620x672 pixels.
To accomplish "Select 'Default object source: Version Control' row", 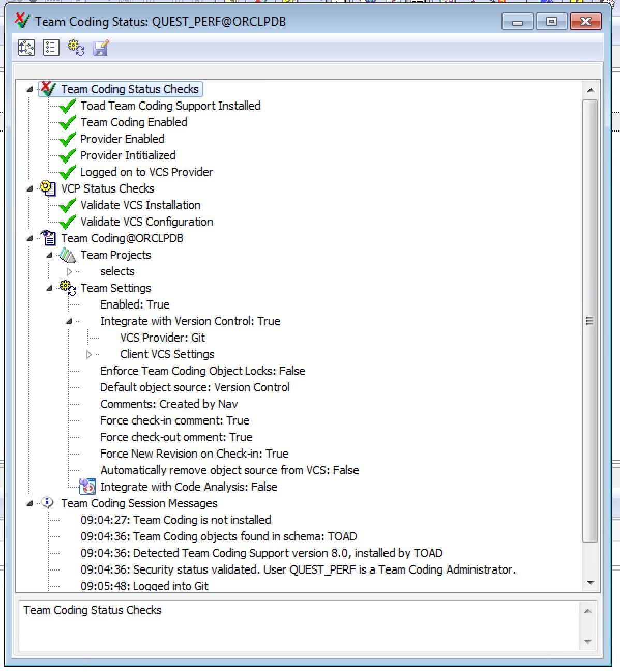I will (195, 387).
